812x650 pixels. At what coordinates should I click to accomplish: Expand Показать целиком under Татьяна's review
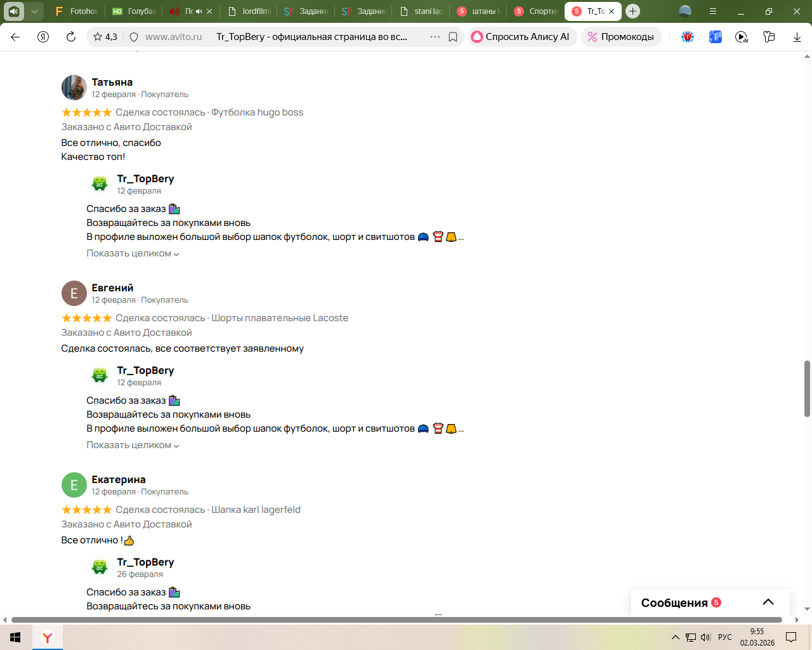133,253
